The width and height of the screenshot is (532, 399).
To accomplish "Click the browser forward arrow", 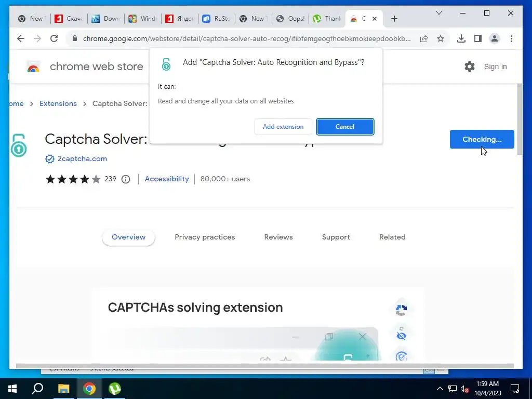I will [37, 38].
